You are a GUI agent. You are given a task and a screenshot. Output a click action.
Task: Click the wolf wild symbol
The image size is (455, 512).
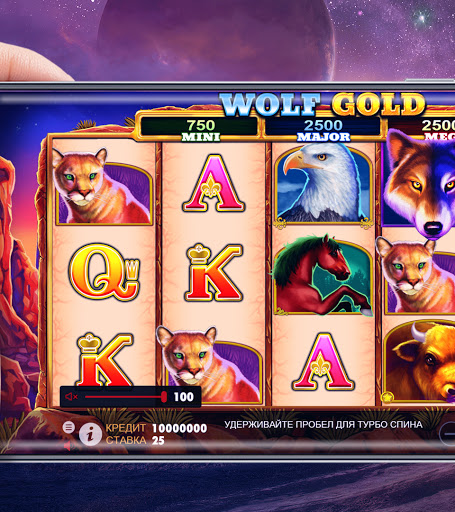pos(419,183)
